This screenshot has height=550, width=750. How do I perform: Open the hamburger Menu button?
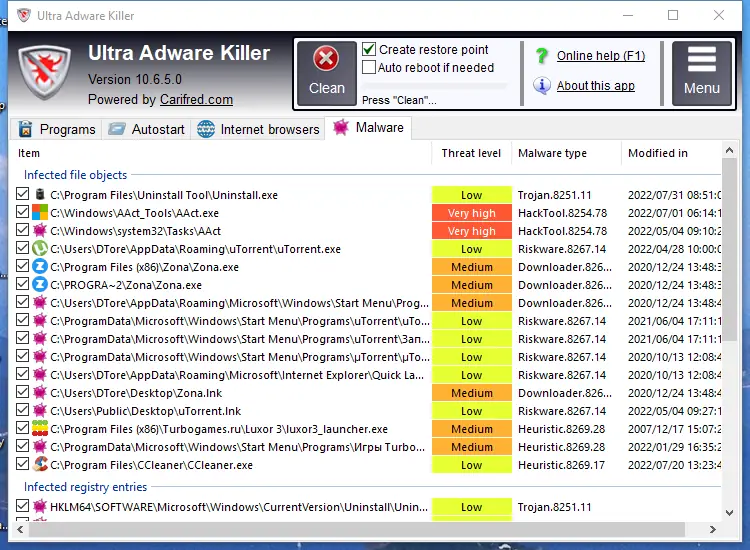(x=702, y=73)
